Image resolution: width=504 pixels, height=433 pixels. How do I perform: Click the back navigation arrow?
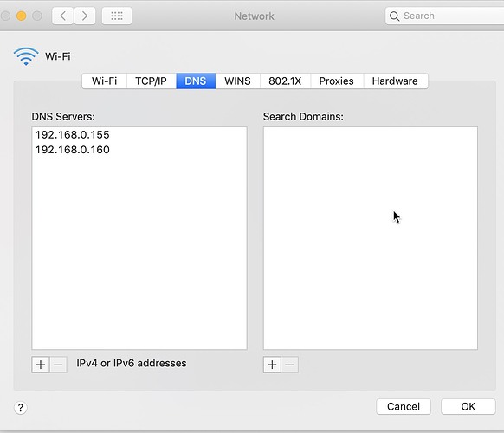click(x=63, y=16)
